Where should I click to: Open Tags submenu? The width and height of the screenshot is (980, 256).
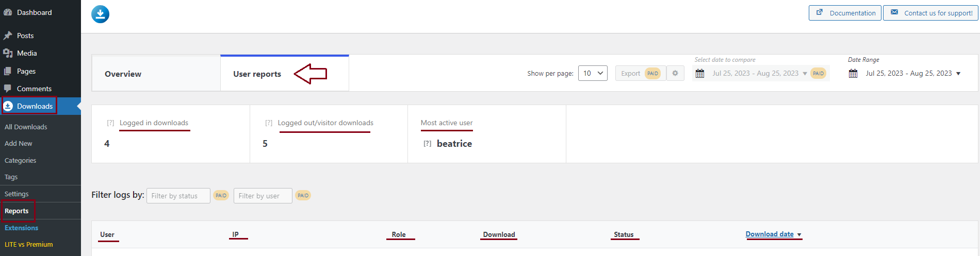tap(11, 177)
